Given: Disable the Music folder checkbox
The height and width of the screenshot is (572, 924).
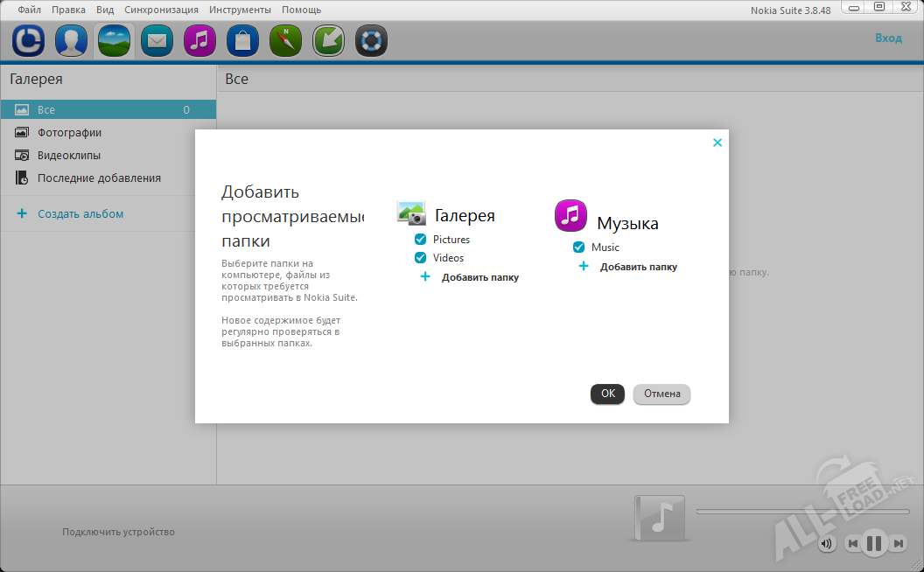Looking at the screenshot, I should [578, 247].
